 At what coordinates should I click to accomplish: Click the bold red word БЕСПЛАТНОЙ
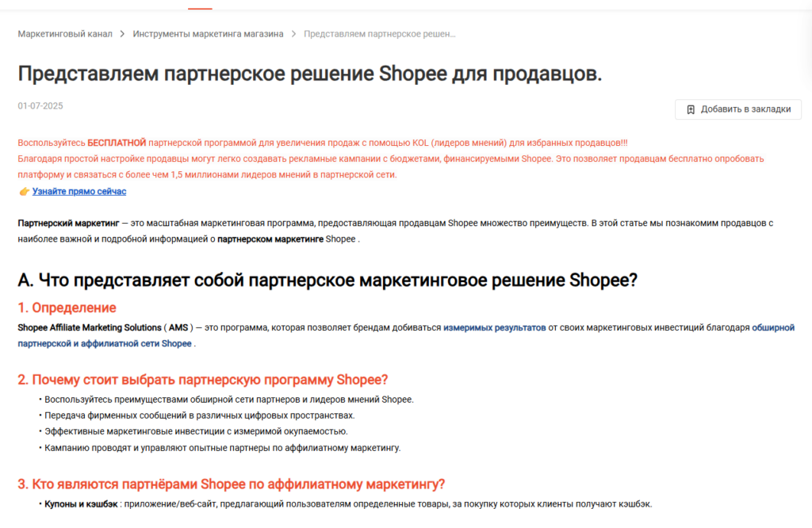pyautogui.click(x=117, y=143)
